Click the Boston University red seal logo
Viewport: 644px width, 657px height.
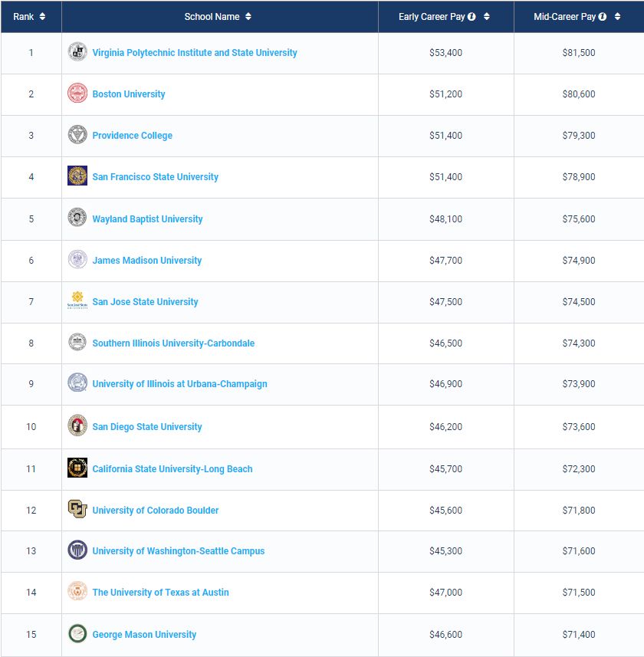pos(77,93)
